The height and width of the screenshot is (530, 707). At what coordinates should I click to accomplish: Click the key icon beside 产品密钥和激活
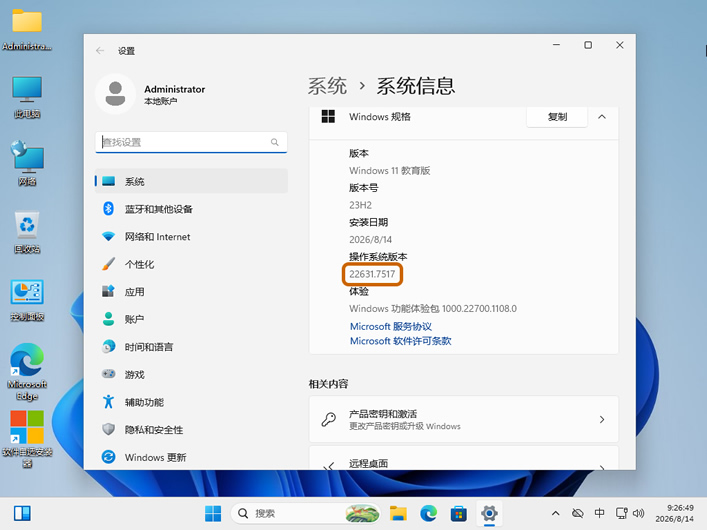(329, 419)
